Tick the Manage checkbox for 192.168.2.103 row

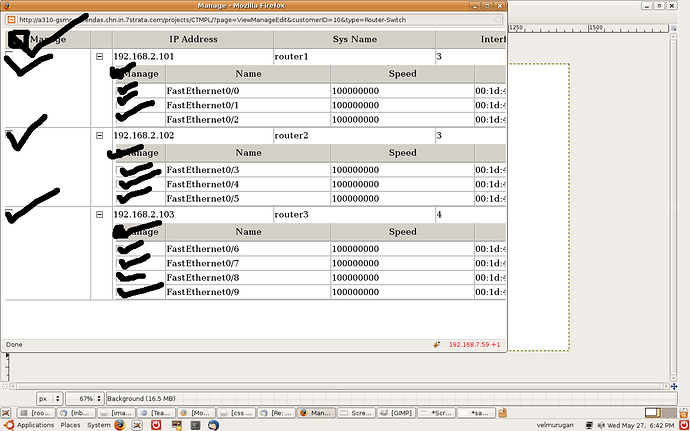coord(9,213)
